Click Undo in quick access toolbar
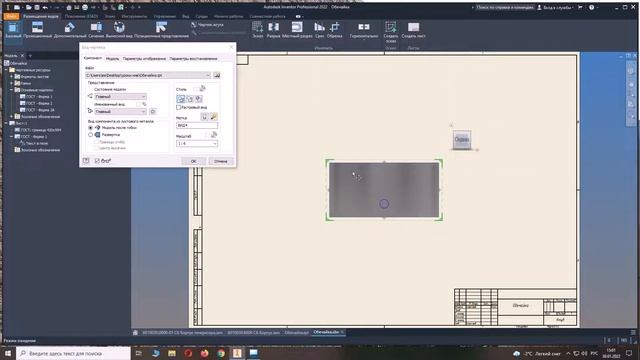The image size is (640, 360). pos(45,7)
